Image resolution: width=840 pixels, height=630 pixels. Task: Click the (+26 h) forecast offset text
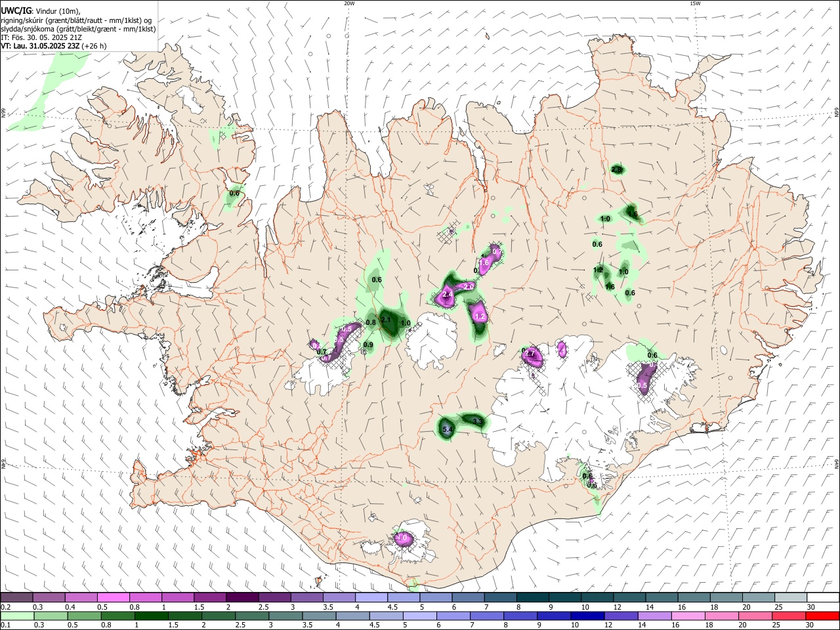[x=94, y=46]
